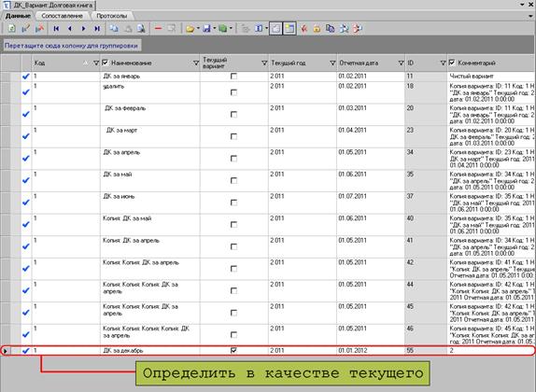Go to next record arrow

(x=83, y=29)
